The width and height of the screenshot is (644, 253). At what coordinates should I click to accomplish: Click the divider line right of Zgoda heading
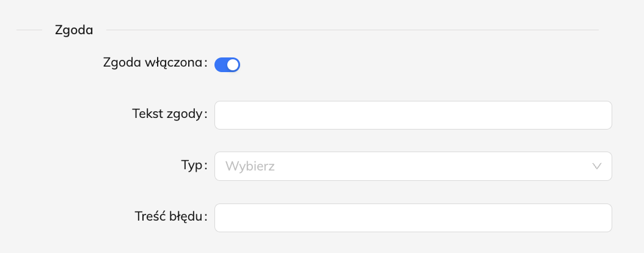(x=352, y=30)
